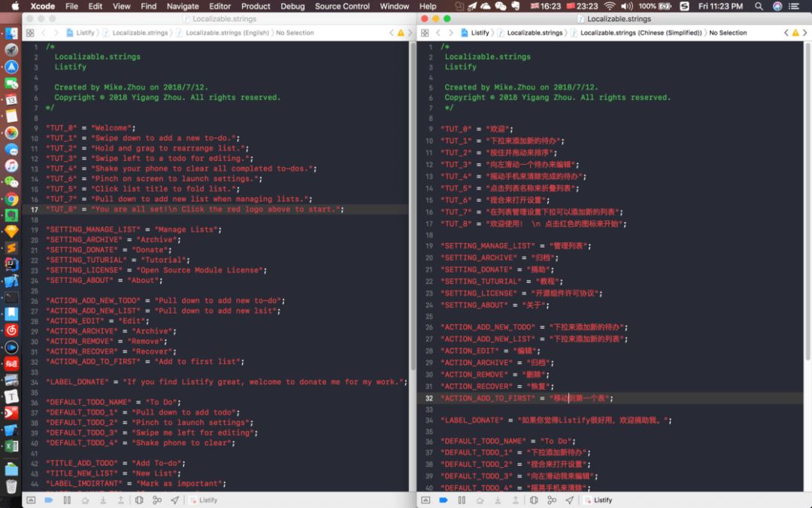Open No Selection breadcrumb in left window
This screenshot has width=812, height=508.
(x=295, y=32)
